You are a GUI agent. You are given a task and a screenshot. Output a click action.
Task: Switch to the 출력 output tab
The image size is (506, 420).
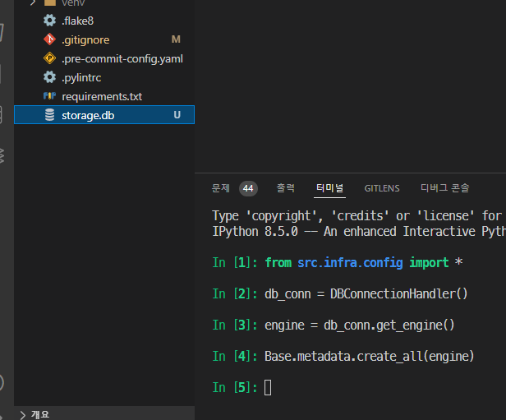[286, 188]
